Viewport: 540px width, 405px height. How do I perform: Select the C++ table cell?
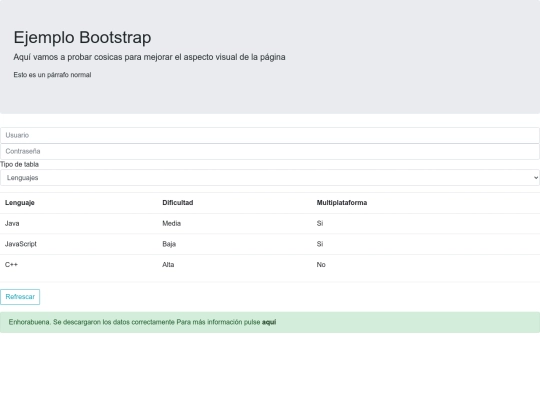11,265
